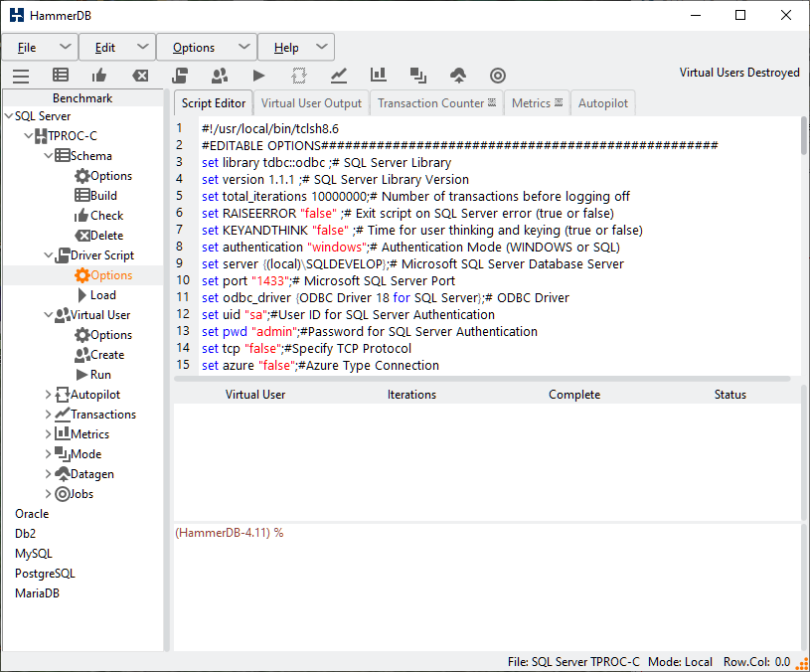Click the Jobs target toolbar icon
The height and width of the screenshot is (672, 810).
[498, 76]
